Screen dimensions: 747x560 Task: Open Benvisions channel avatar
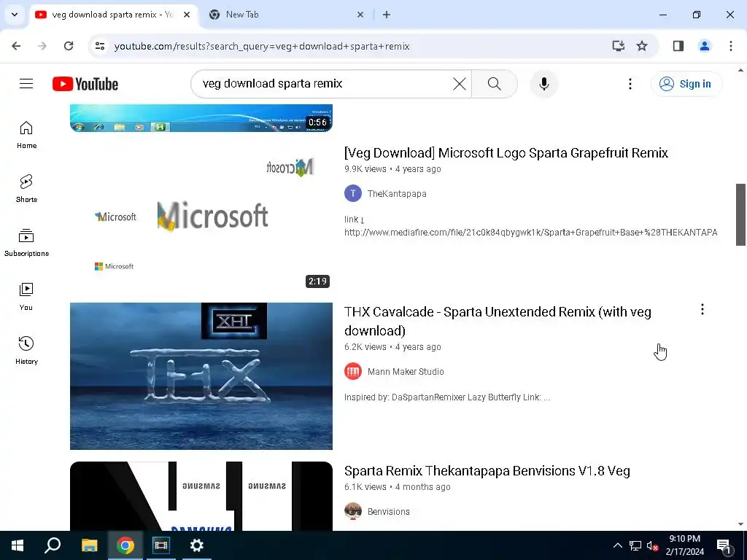tap(353, 511)
